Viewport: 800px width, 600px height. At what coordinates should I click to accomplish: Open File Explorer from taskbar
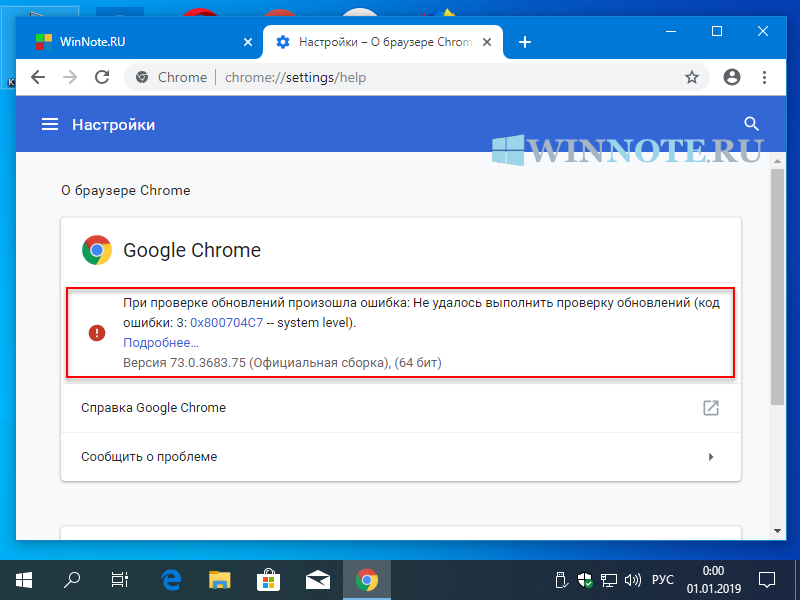point(220,580)
